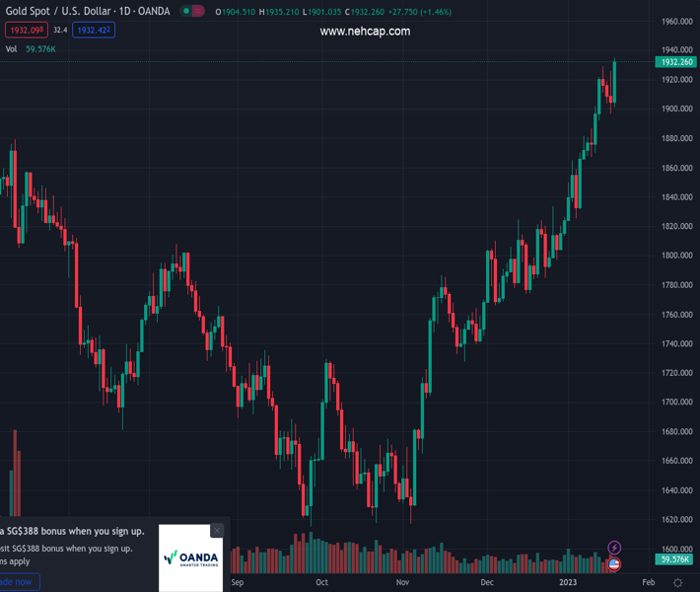Click the Vol indicator label
This screenshot has width=700, height=592.
pyautogui.click(x=11, y=48)
